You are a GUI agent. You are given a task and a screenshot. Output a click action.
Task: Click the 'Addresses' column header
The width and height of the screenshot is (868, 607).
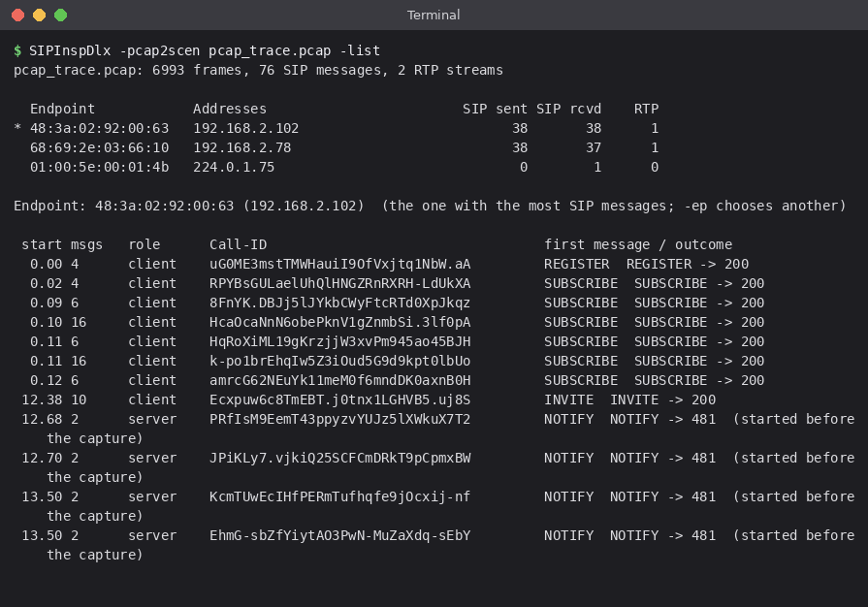click(x=230, y=109)
